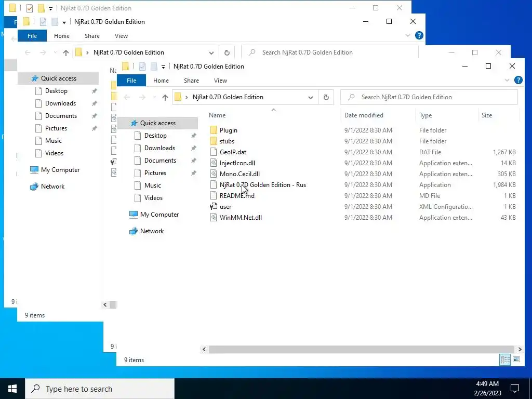Click the horizontal scrollbar thumb in front window
The height and width of the screenshot is (399, 532).
[362, 349]
